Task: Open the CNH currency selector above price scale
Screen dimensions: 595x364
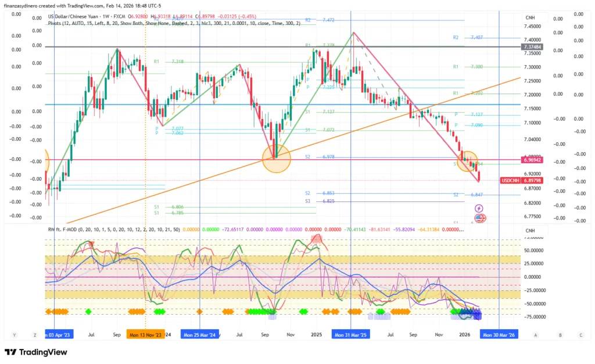Action: coord(529,17)
